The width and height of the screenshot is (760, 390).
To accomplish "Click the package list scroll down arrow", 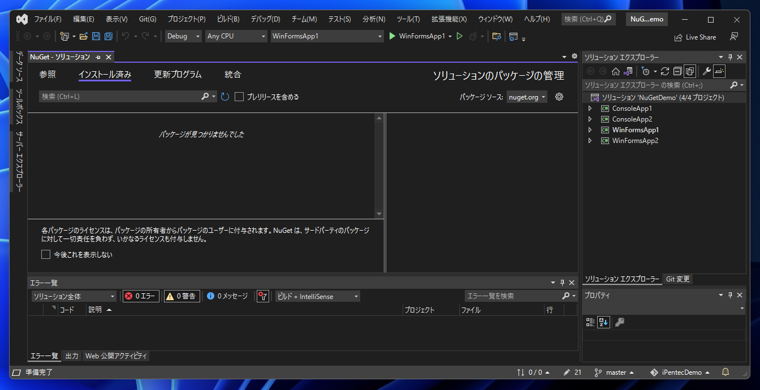I will click(379, 214).
